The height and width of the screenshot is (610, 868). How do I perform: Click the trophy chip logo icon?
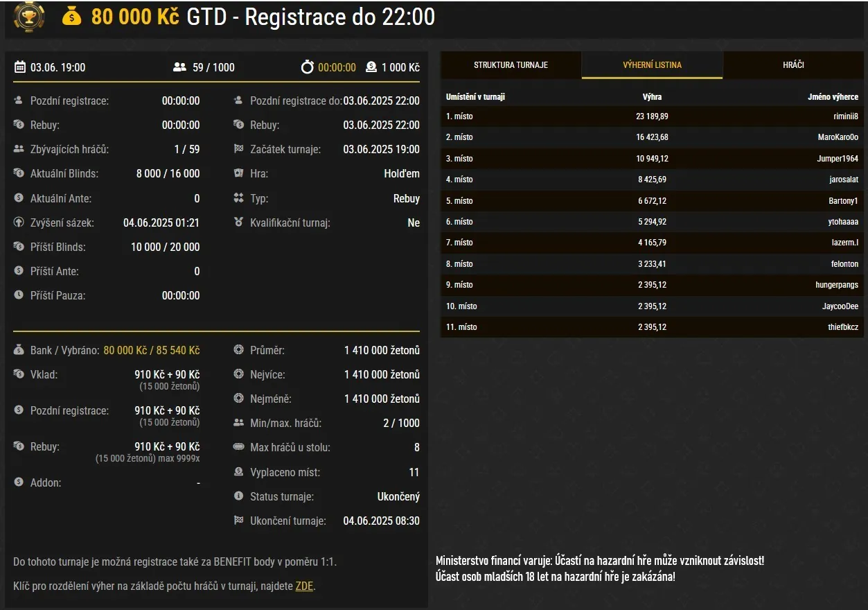pos(29,17)
